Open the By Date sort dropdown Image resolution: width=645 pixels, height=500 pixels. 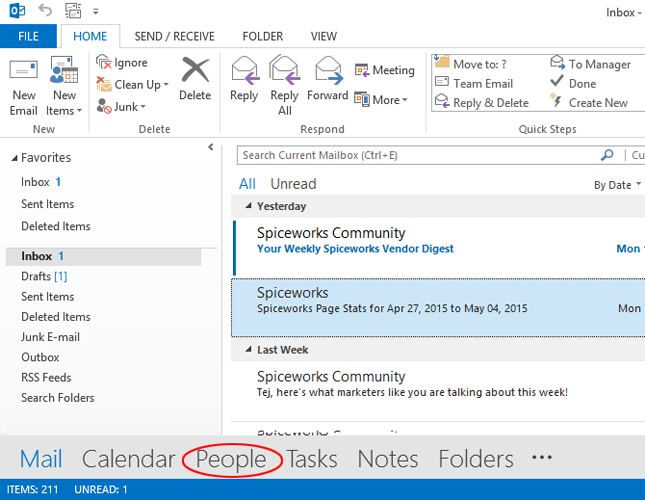617,185
